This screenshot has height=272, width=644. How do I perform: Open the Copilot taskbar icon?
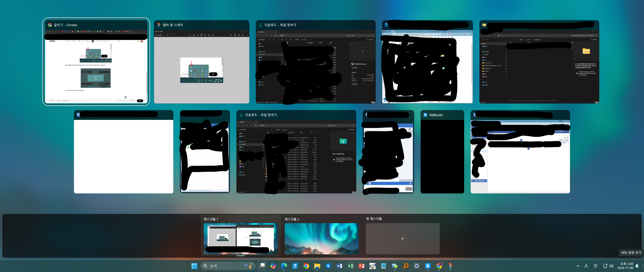273,266
